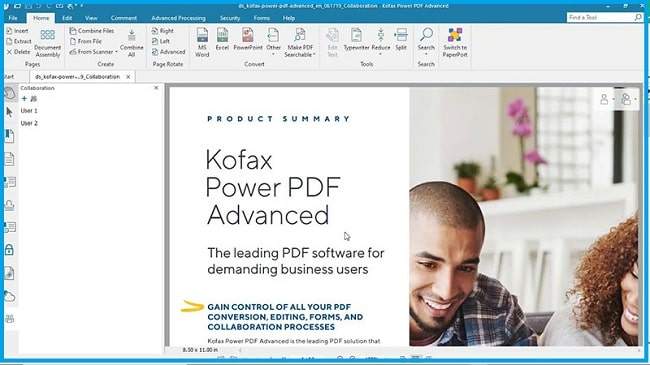Image resolution: width=650 pixels, height=365 pixels.
Task: Open the Help ribbon tab
Action: [289, 18]
